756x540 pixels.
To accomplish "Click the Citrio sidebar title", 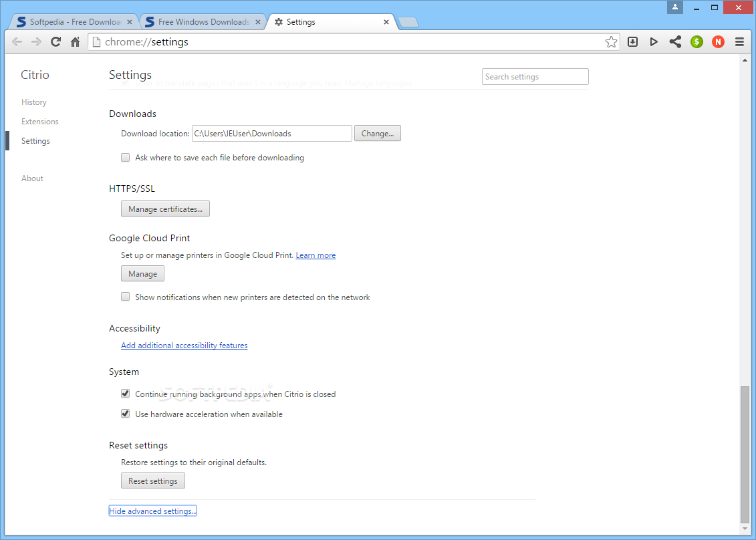I will 35,75.
